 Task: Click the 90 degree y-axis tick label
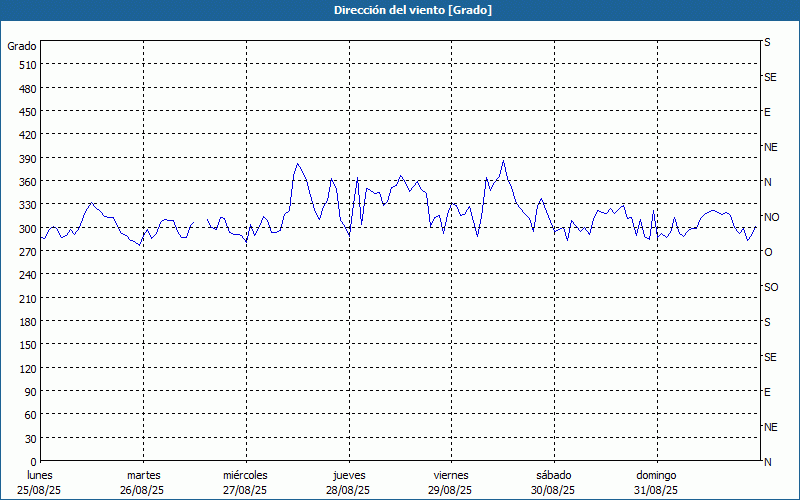[x=30, y=392]
